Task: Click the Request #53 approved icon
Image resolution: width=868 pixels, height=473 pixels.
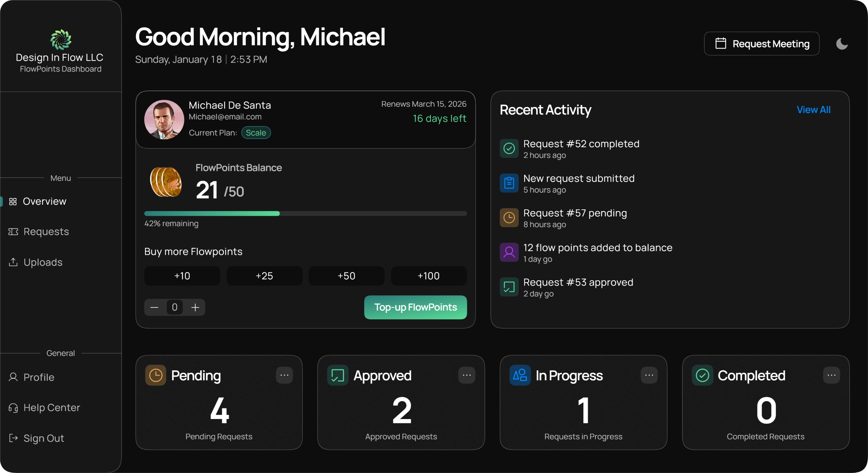Action: click(x=509, y=287)
